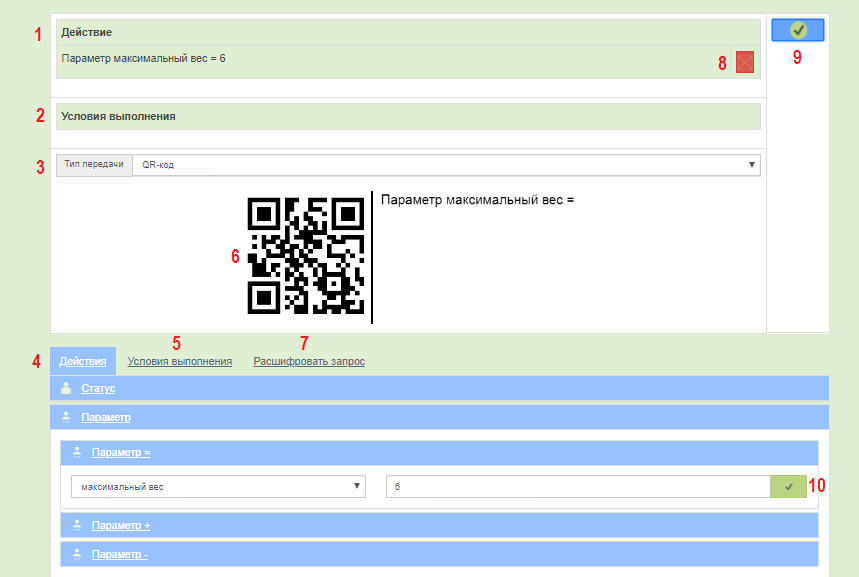Delete the action with the red cross icon
The image size is (859, 577).
(x=745, y=62)
